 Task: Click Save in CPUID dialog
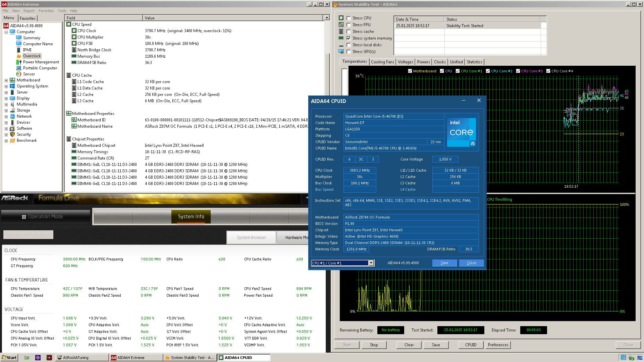point(444,263)
